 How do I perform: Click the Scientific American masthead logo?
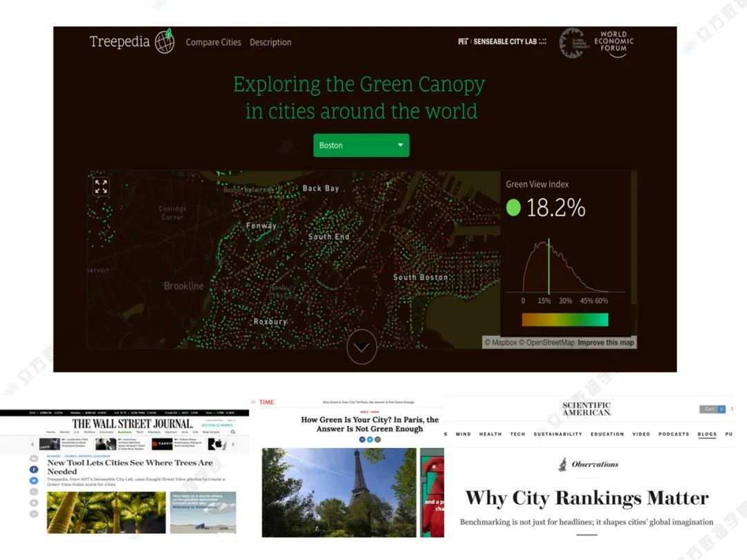[x=587, y=409]
